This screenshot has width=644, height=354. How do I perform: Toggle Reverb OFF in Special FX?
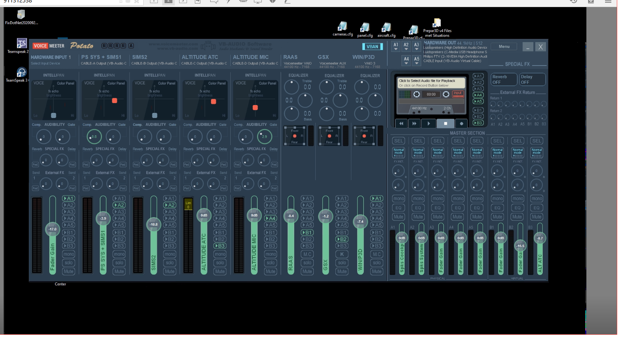coord(503,79)
